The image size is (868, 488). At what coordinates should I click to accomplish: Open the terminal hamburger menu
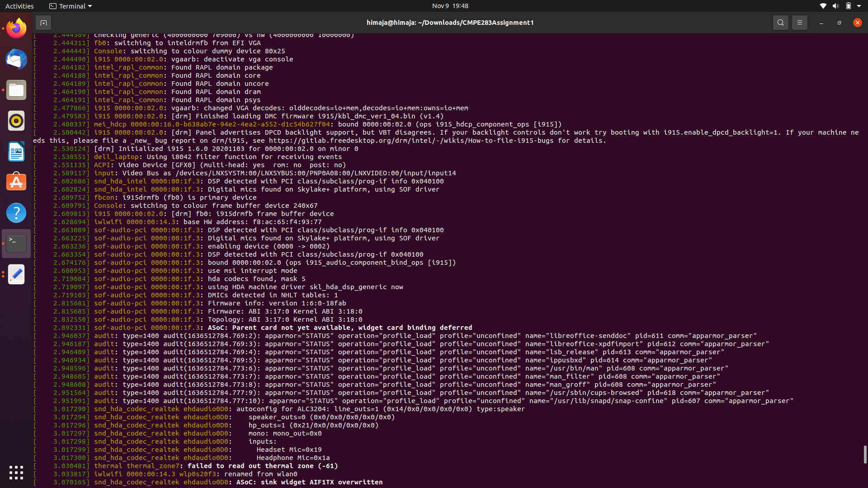[799, 23]
